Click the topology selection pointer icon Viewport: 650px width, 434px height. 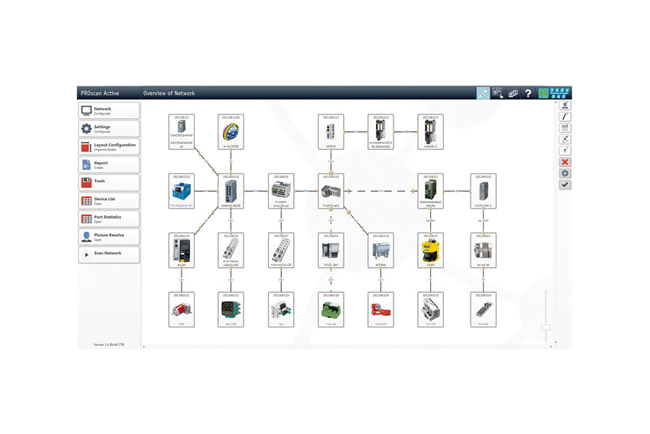coord(497,93)
